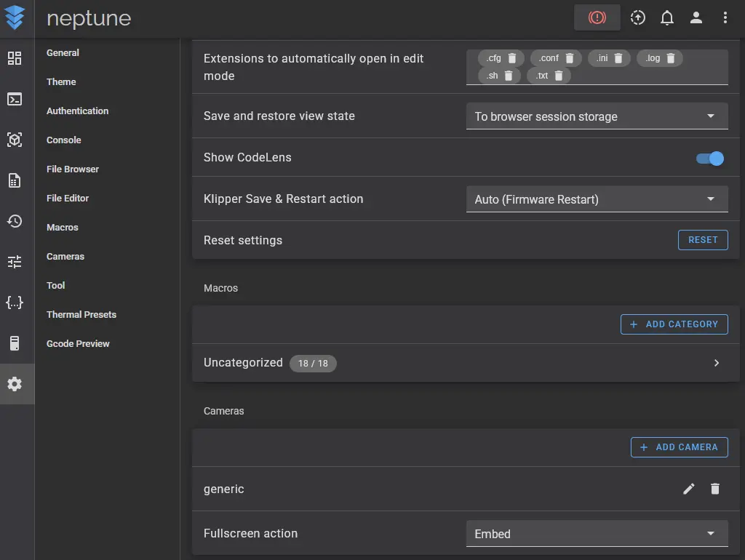Screen dimensions: 745x560
Task: Go to Gcode Preview settings section
Action: 78,343
